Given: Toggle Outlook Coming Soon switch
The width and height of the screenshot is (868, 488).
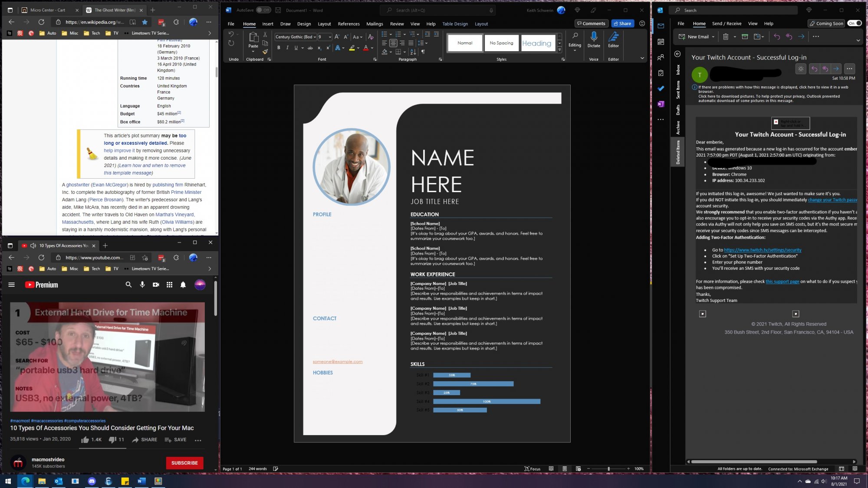Looking at the screenshot, I should 855,23.
